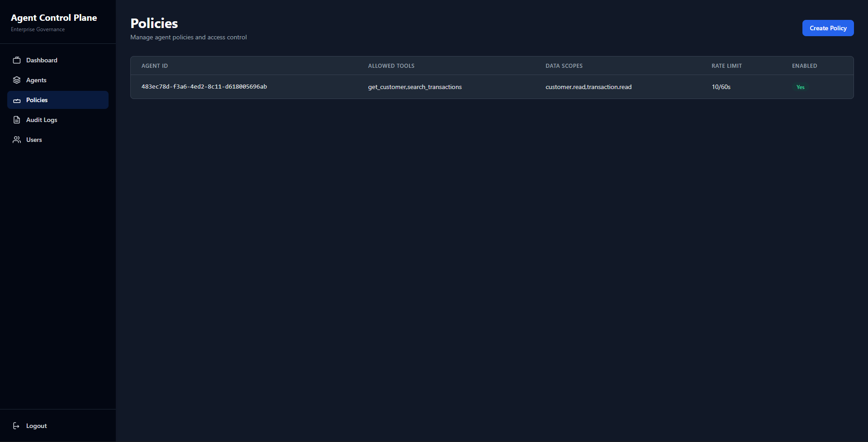
Task: Log out using the Logout link
Action: 58,426
